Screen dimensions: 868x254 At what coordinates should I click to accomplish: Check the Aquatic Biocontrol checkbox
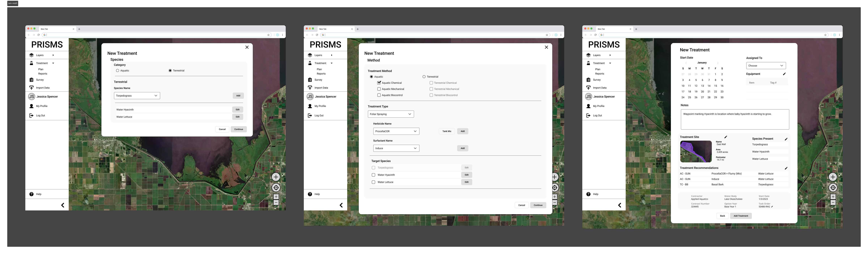(379, 95)
